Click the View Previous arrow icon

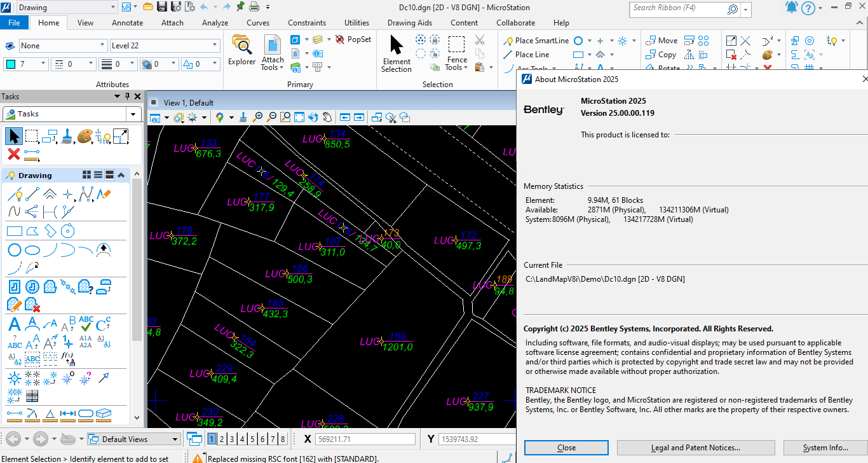(345, 117)
